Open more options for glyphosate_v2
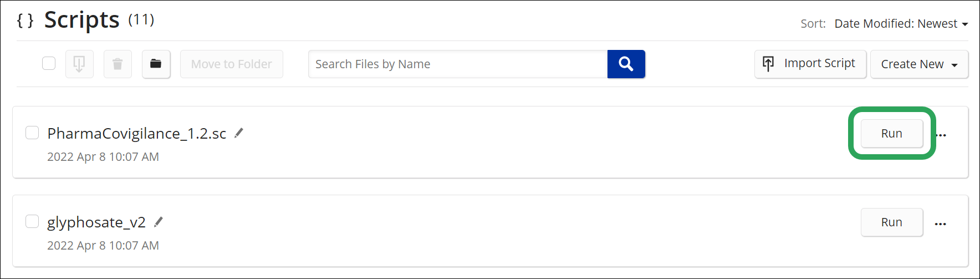The width and height of the screenshot is (980, 279). pos(941,224)
